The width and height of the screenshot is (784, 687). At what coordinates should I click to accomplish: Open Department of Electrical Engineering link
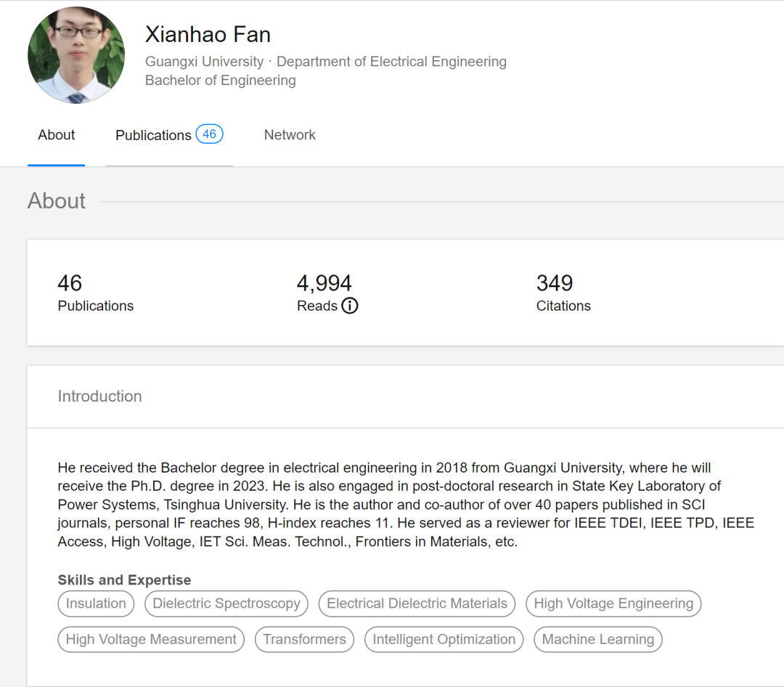coord(391,62)
